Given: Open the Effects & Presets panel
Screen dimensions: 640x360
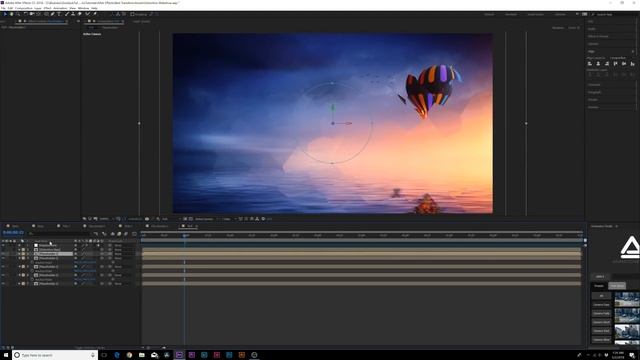Looking at the screenshot, I should [x=598, y=36].
